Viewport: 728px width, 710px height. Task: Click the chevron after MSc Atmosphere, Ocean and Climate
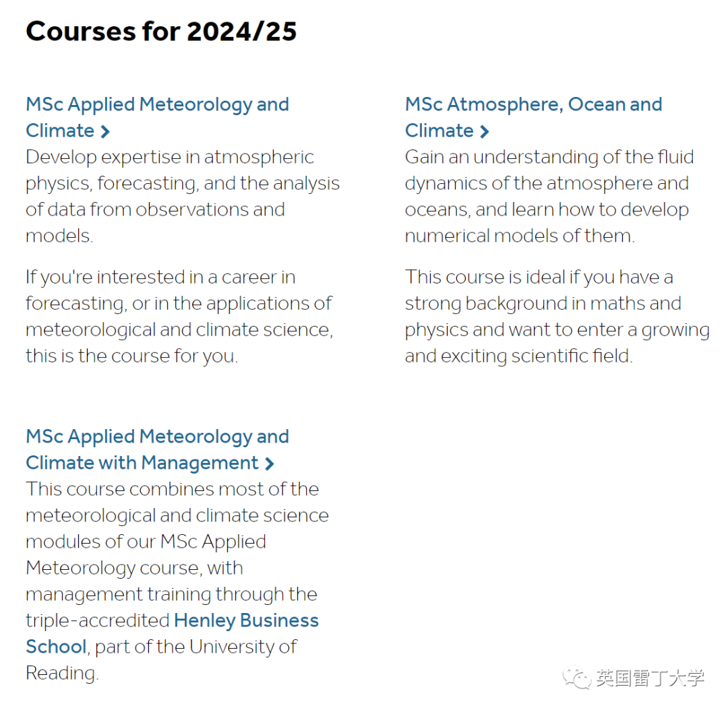[485, 131]
